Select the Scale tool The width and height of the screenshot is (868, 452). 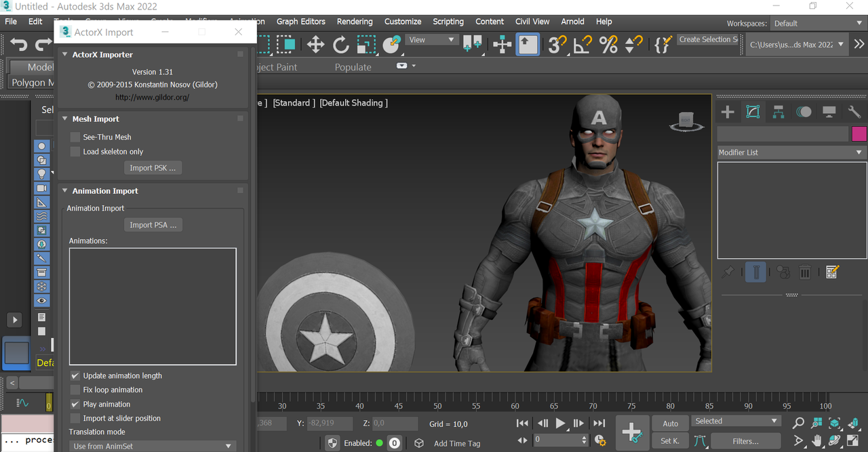click(366, 45)
